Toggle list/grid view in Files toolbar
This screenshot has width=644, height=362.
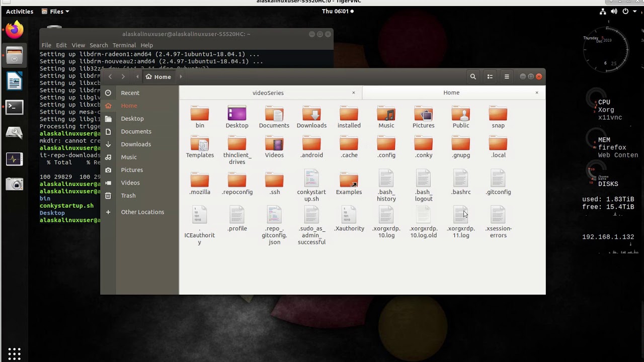point(490,76)
